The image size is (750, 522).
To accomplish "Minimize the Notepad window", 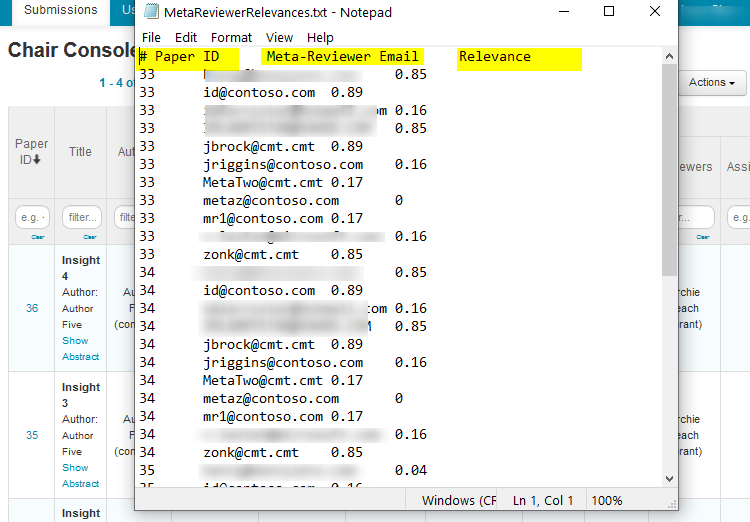I will point(563,12).
